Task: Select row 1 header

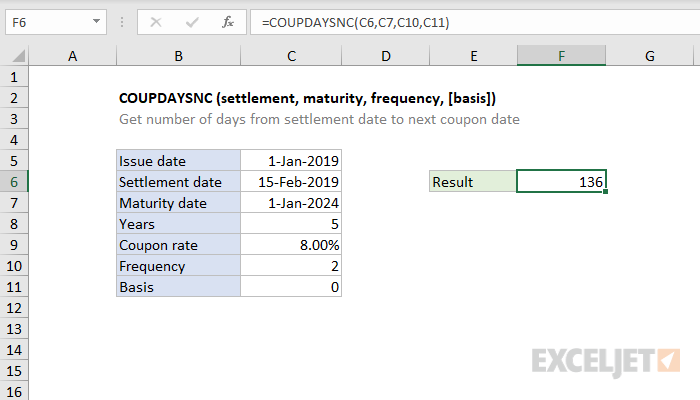Action: [14, 77]
